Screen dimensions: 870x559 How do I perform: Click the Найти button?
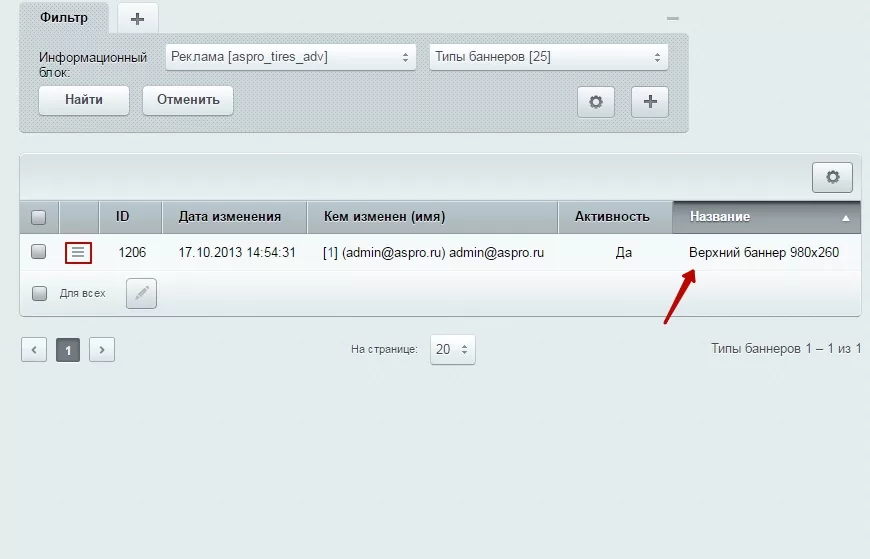(84, 100)
